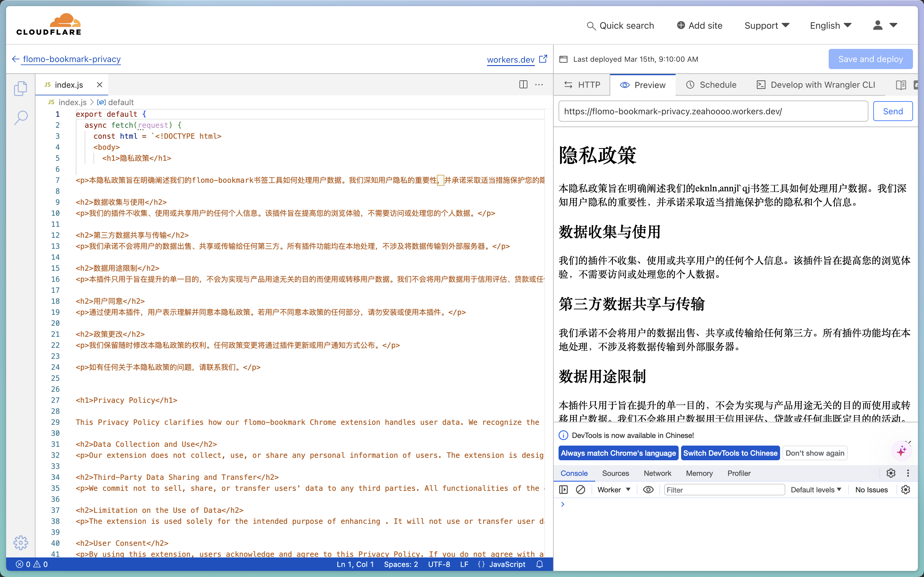
Task: Switch to HTTP tab
Action: coord(583,84)
